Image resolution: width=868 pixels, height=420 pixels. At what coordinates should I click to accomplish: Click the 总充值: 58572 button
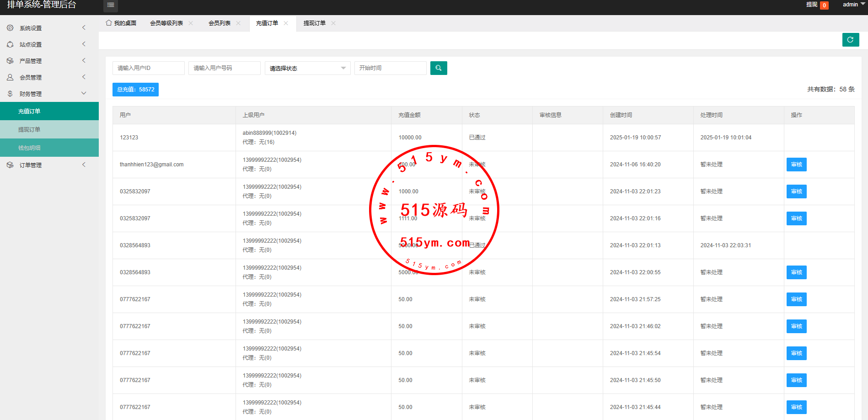(135, 90)
